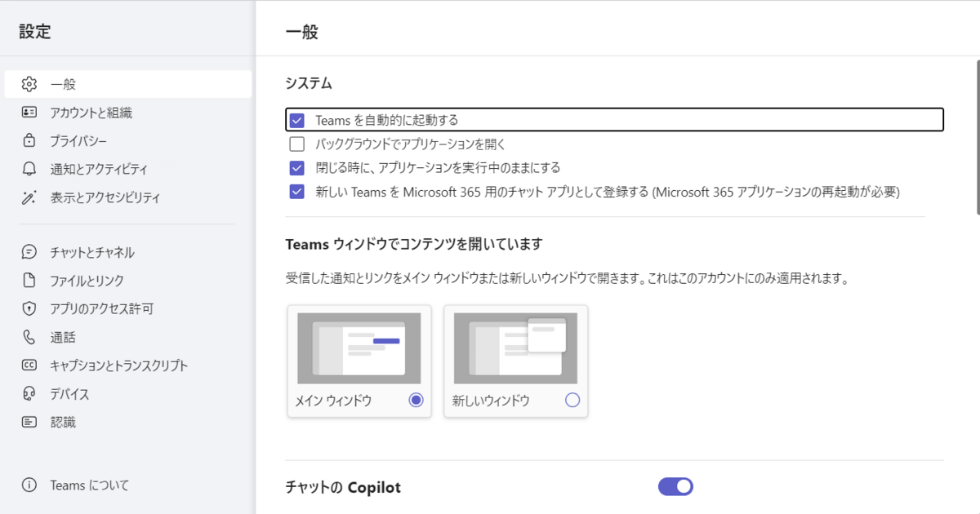Click the 新しいウィンドウ preview thumbnail
This screenshot has height=514, width=980.
(x=515, y=348)
